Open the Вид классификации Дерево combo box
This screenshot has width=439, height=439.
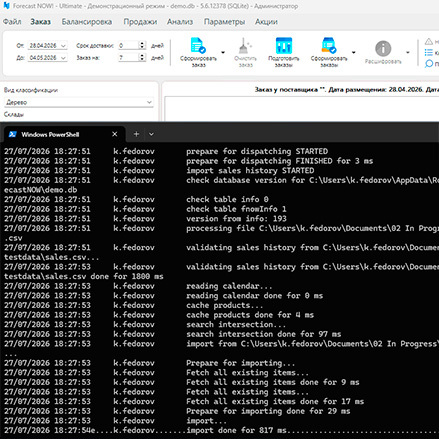coord(79,102)
